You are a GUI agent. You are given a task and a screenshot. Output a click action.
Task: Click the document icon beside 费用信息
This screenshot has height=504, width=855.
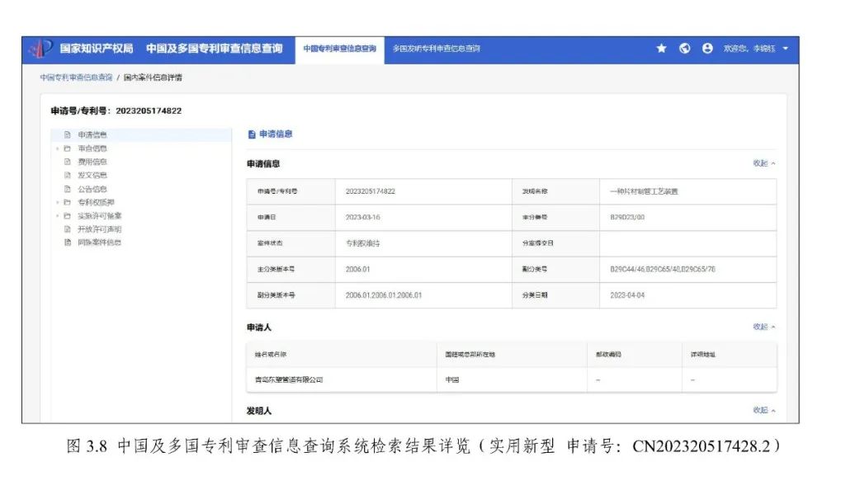point(68,162)
